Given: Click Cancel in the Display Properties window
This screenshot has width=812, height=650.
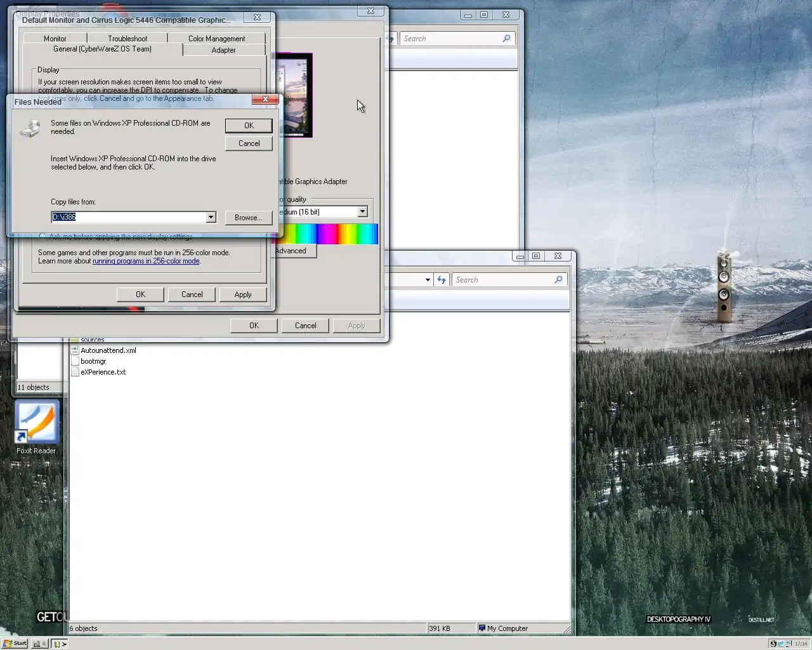Looking at the screenshot, I should 305,326.
